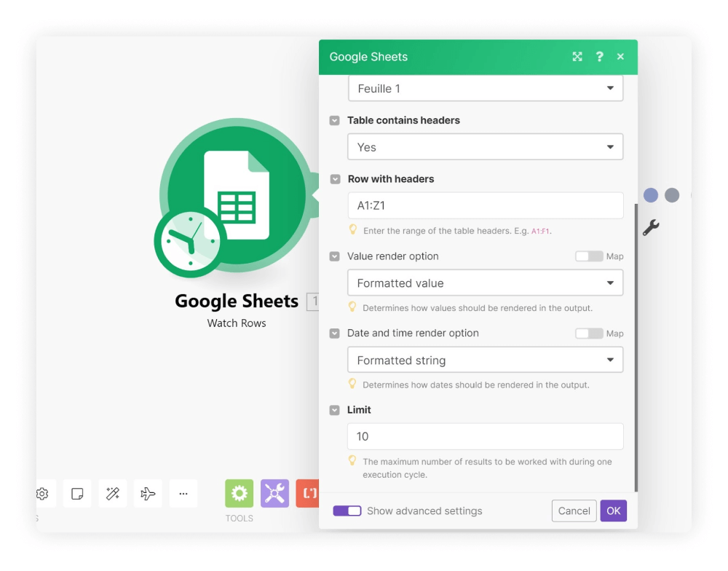
Task: Click the Limit input field showing 10
Action: (485, 436)
